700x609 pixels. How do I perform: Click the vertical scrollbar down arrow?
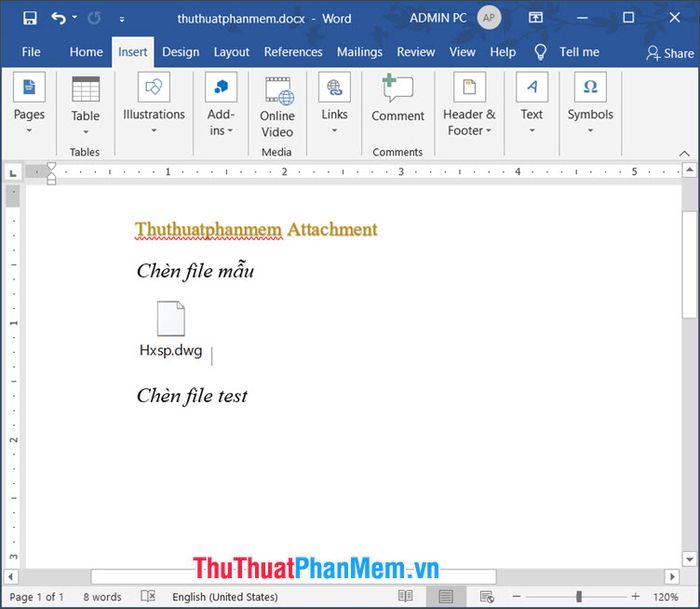(689, 559)
